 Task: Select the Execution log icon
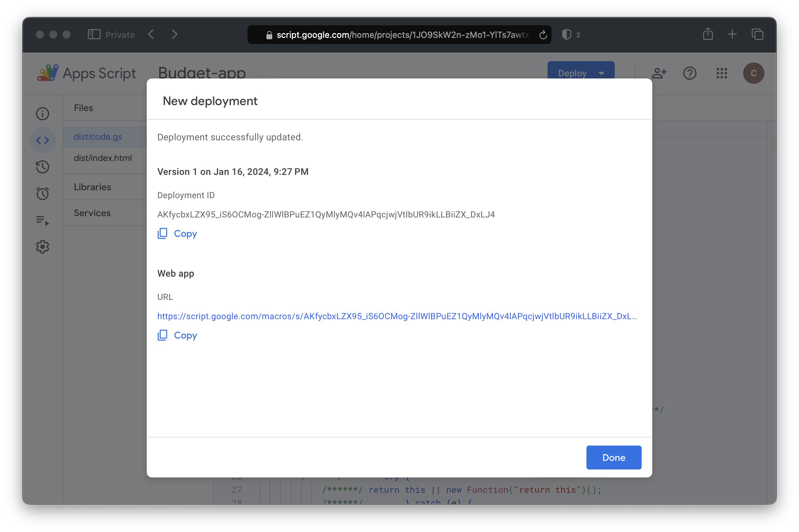[42, 220]
